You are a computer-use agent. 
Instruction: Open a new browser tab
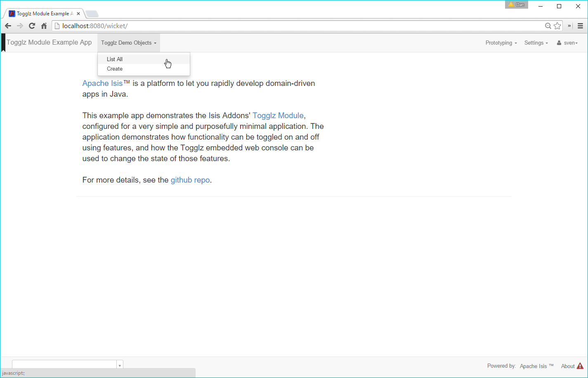tap(92, 14)
